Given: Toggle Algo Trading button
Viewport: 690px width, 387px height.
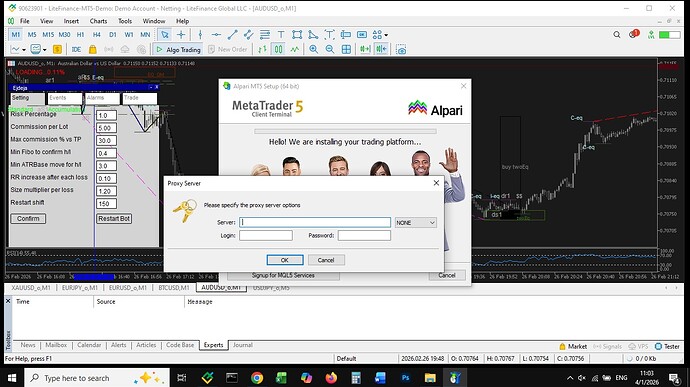Looking at the screenshot, I should (x=178, y=49).
